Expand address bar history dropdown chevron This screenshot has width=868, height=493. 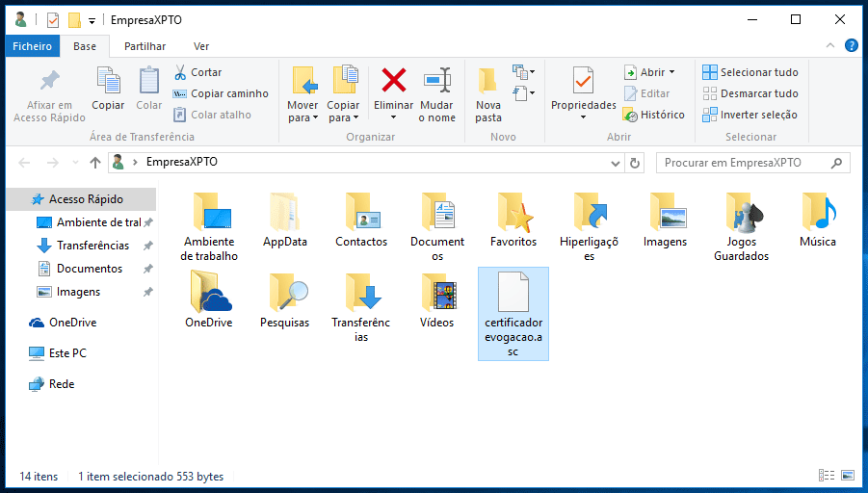(615, 164)
